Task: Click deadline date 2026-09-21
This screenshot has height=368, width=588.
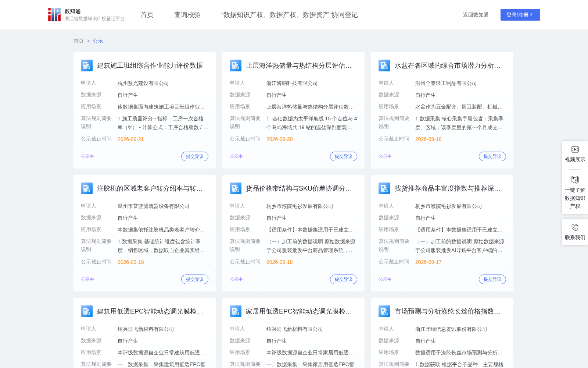Action: pyautogui.click(x=131, y=139)
